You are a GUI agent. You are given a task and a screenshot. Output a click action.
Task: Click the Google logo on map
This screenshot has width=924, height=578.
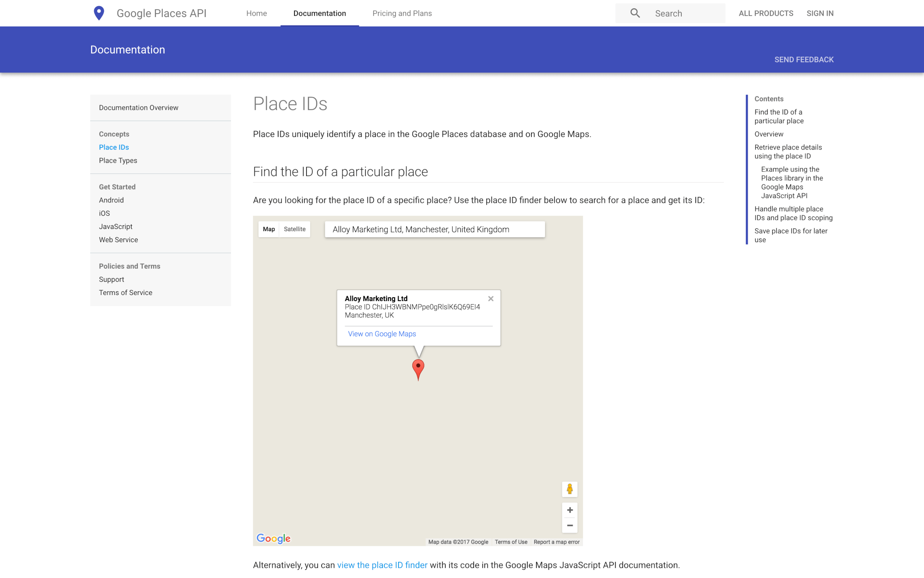pyautogui.click(x=273, y=538)
